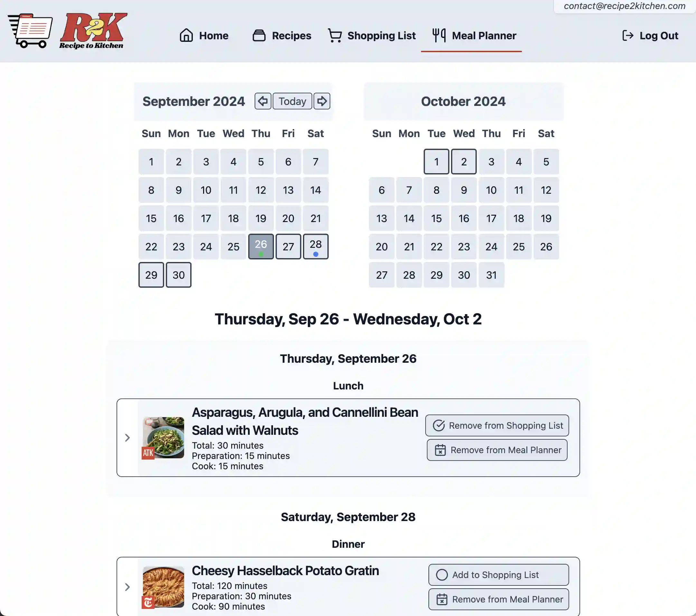Click forward arrow to advance calendar month
The image size is (696, 616).
coord(322,101)
